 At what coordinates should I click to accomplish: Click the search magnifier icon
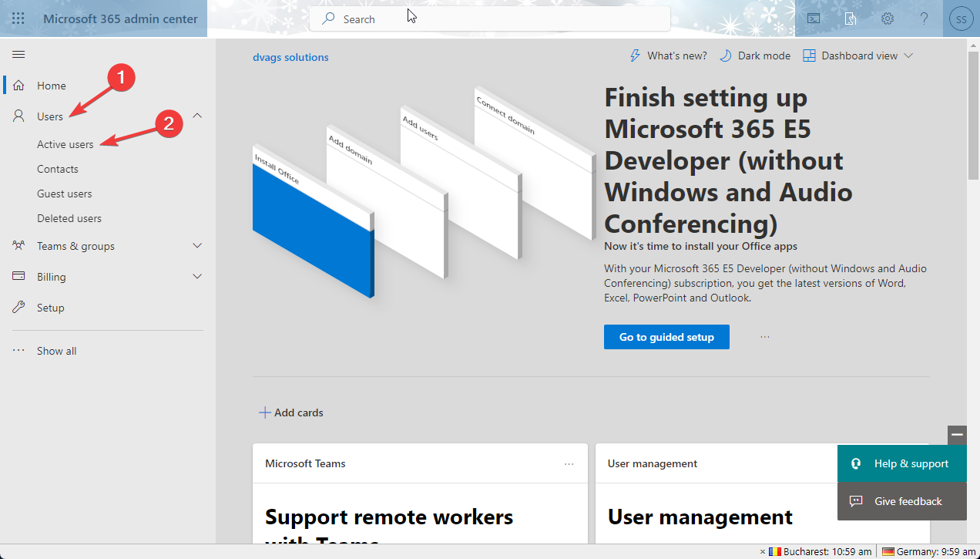329,19
